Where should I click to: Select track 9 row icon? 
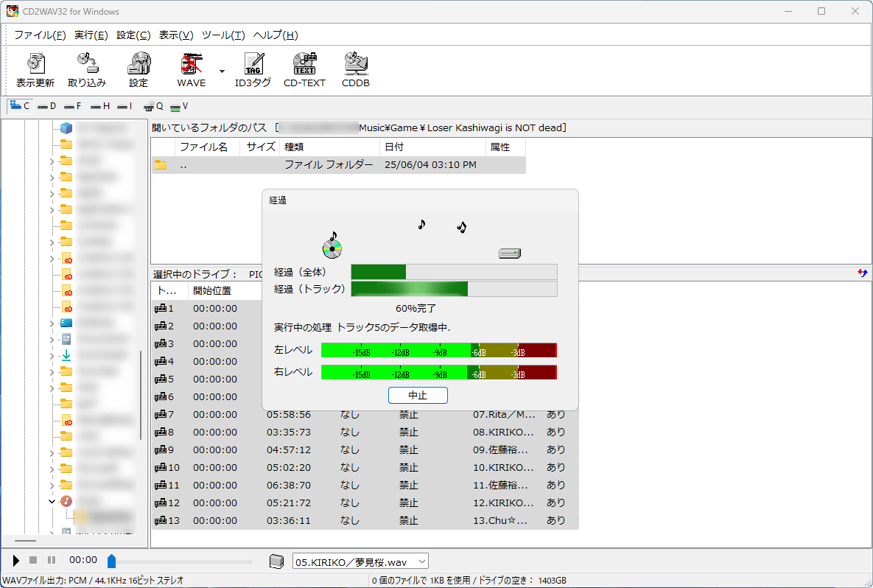161,450
